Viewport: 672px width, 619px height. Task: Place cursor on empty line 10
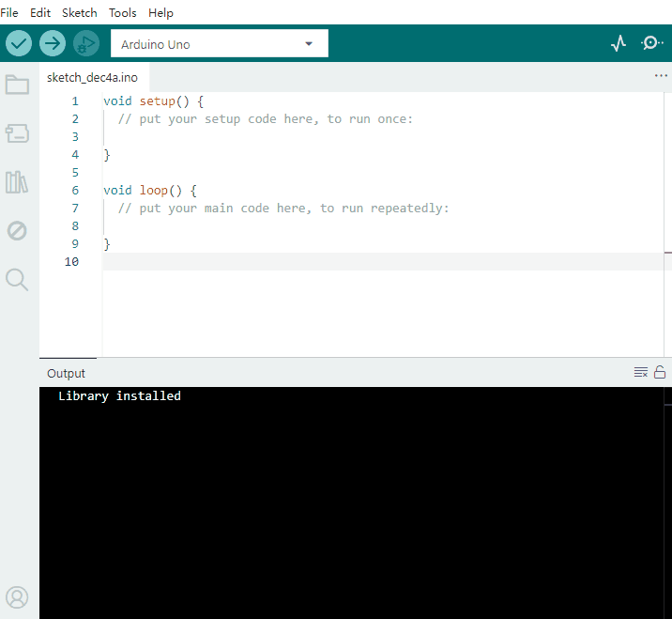tap(383, 262)
